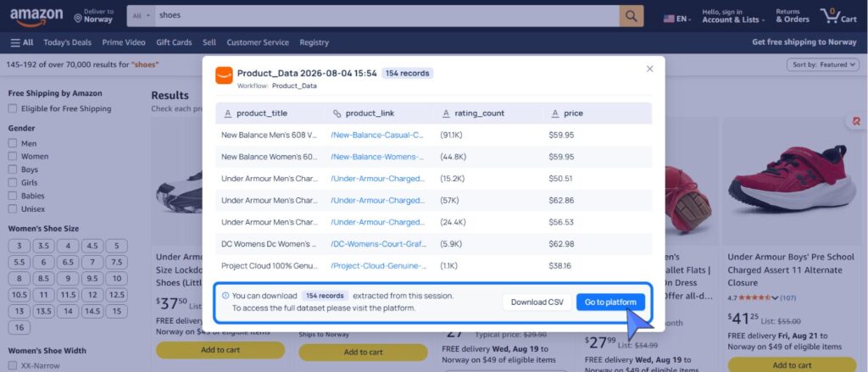Screen dimensions: 868x372
Task: Click the $62.86 price cell
Action: pyautogui.click(x=561, y=201)
